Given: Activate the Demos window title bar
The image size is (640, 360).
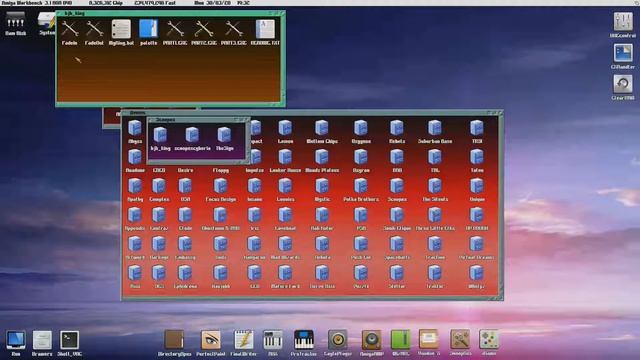Looking at the screenshot, I should point(312,113).
